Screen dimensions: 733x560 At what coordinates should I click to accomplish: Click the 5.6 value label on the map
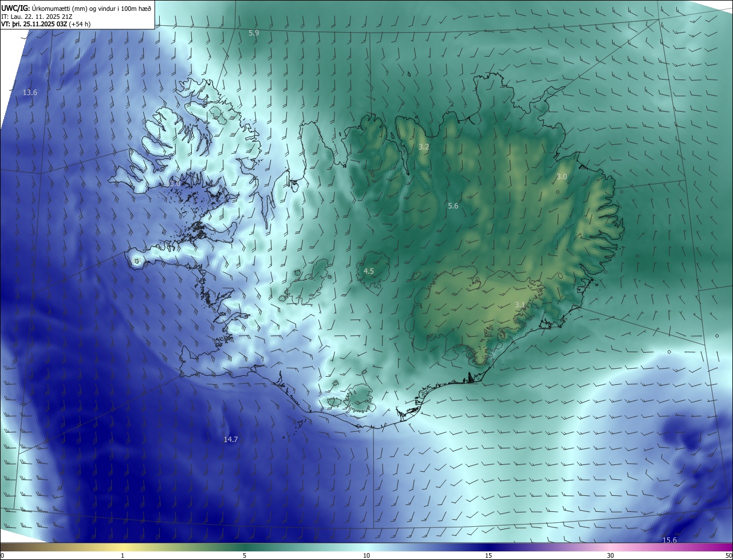(453, 206)
